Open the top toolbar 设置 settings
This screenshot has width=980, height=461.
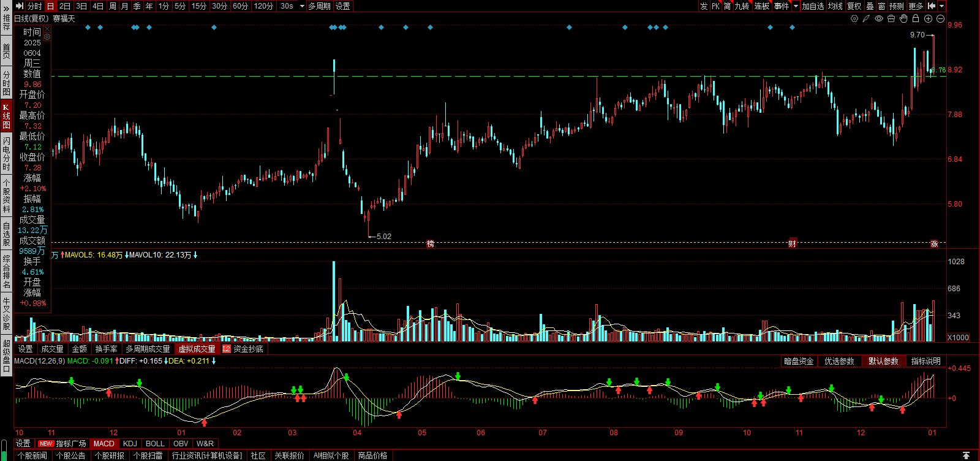pyautogui.click(x=343, y=6)
